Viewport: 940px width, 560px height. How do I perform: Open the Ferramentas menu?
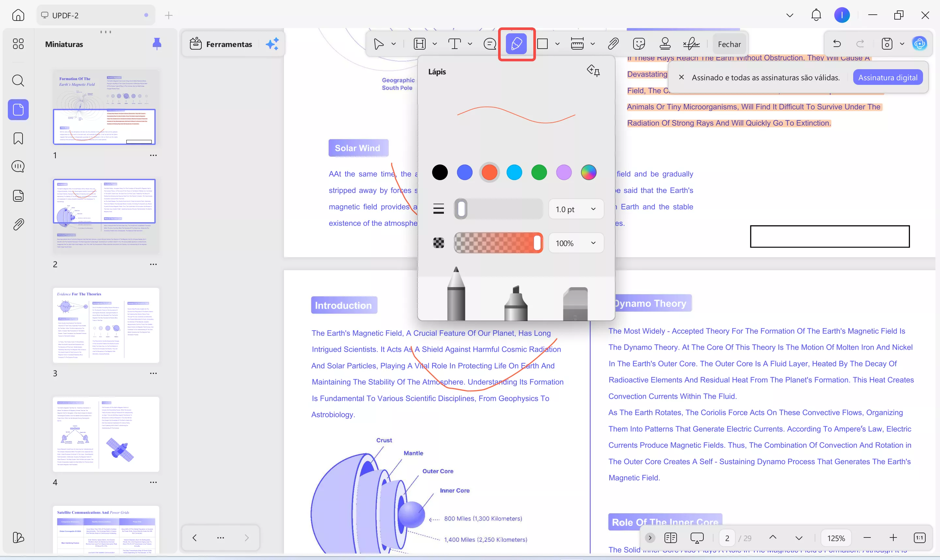coord(221,44)
